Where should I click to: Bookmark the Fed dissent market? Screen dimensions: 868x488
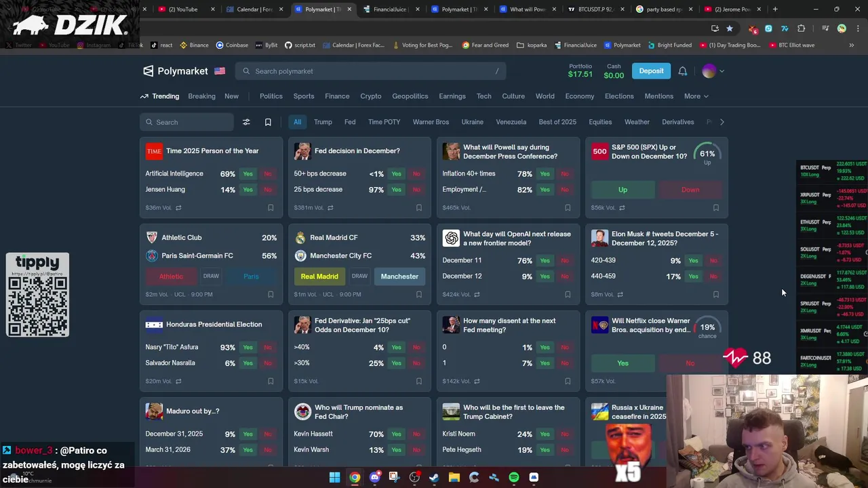(568, 381)
